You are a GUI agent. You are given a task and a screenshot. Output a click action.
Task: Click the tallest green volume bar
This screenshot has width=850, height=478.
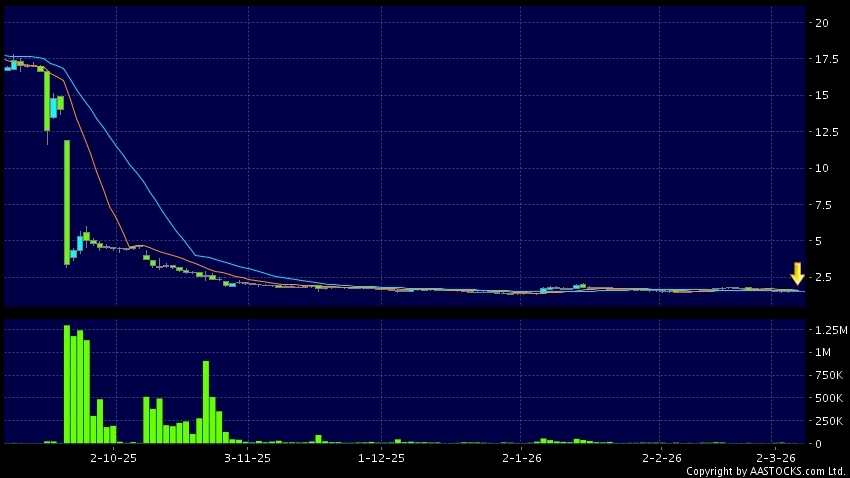click(x=67, y=383)
